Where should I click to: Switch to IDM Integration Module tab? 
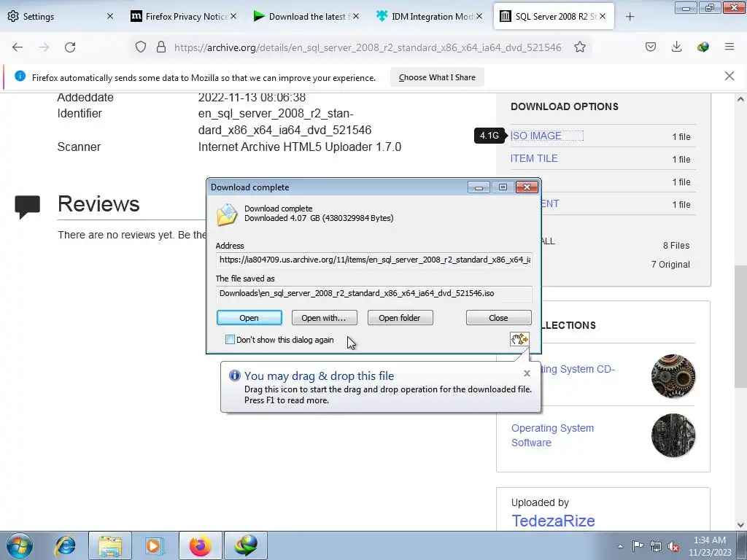[429, 16]
